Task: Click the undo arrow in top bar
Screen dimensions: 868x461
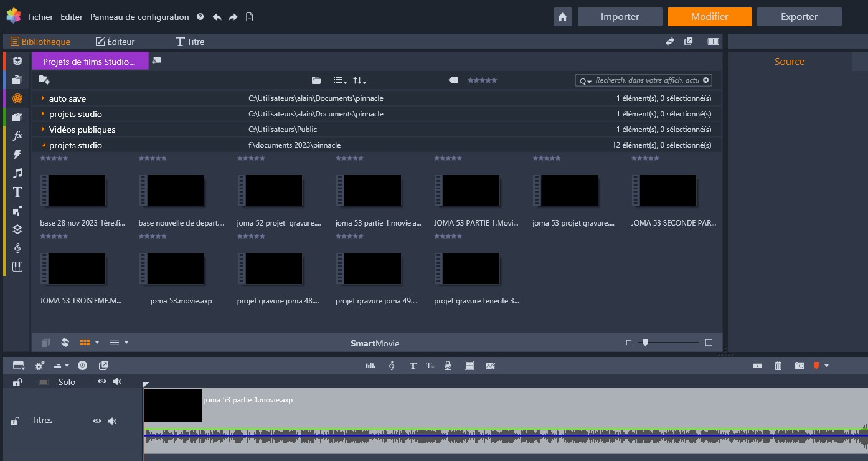Action: (217, 17)
